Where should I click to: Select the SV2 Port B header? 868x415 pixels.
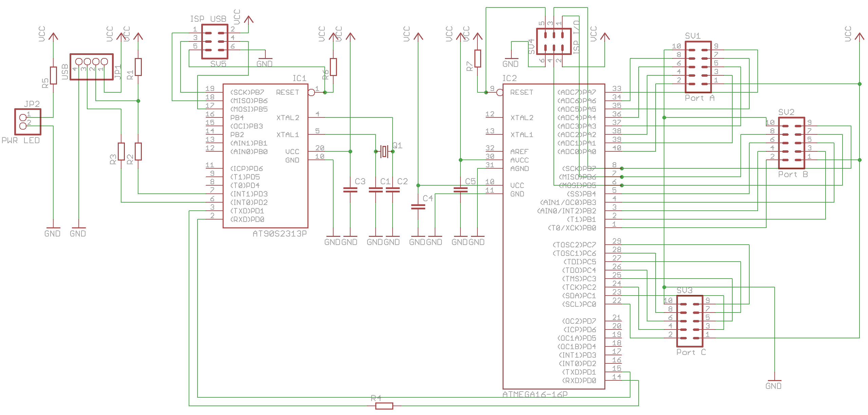pyautogui.click(x=791, y=143)
